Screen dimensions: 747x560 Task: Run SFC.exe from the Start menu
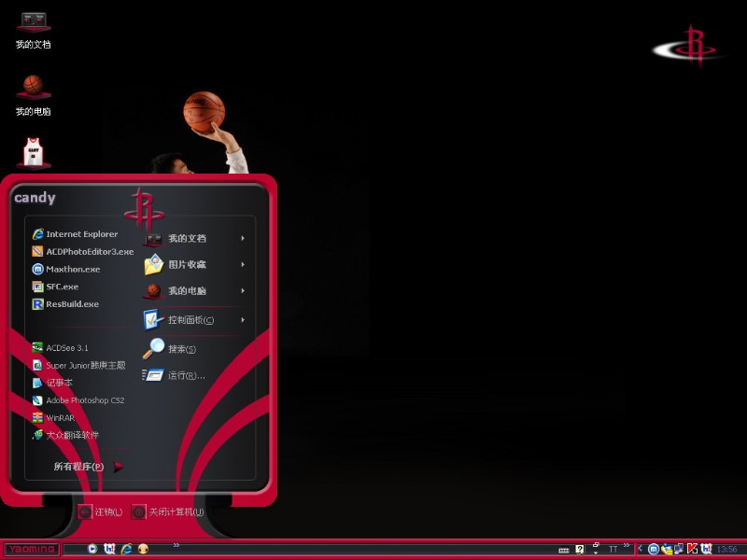click(55, 287)
